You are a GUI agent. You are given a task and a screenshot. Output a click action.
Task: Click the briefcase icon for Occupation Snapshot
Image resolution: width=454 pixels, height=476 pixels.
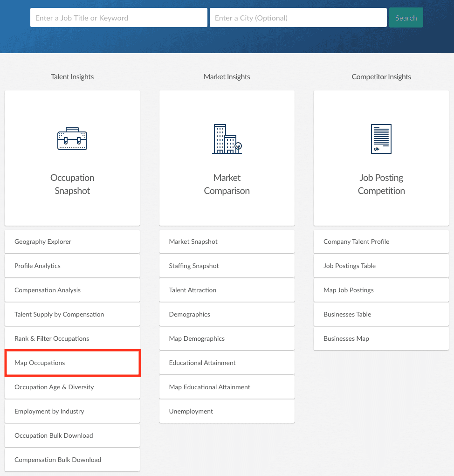72,138
